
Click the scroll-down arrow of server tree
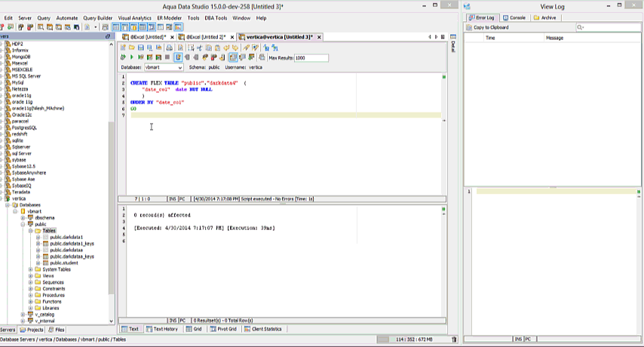click(112, 321)
